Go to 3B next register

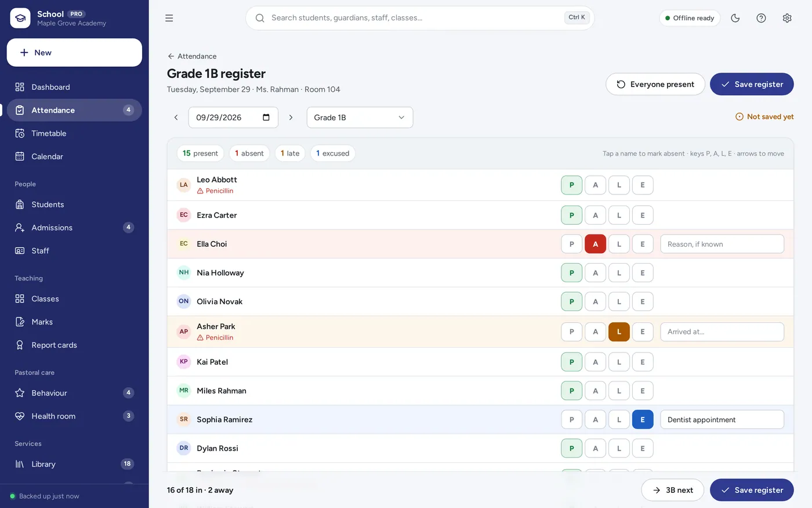click(x=673, y=490)
